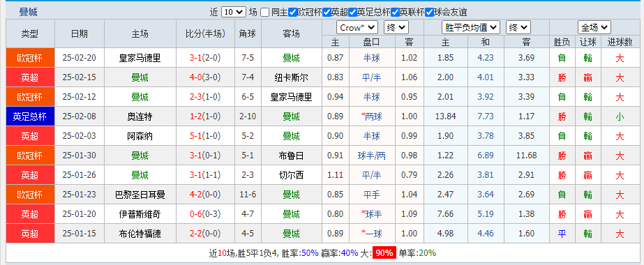The image size is (644, 265).
Task: Click the 英超 tag on the 25-02-15 row
Action: tap(30, 77)
